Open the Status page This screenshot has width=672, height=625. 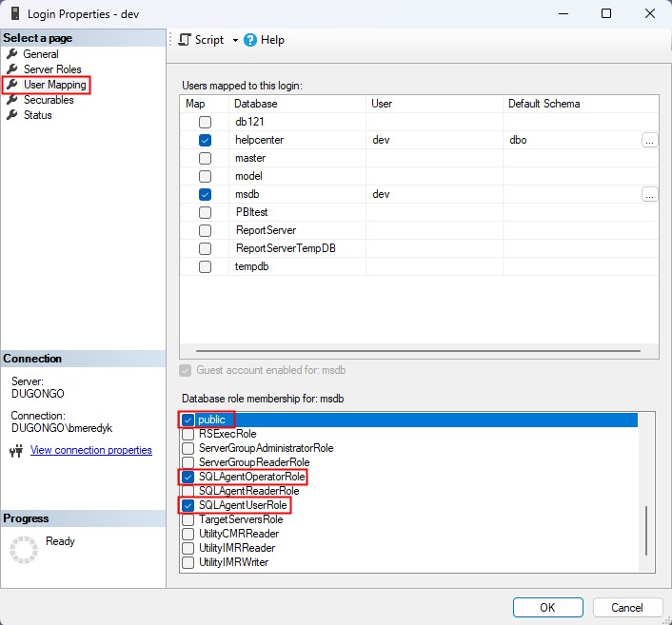(38, 115)
